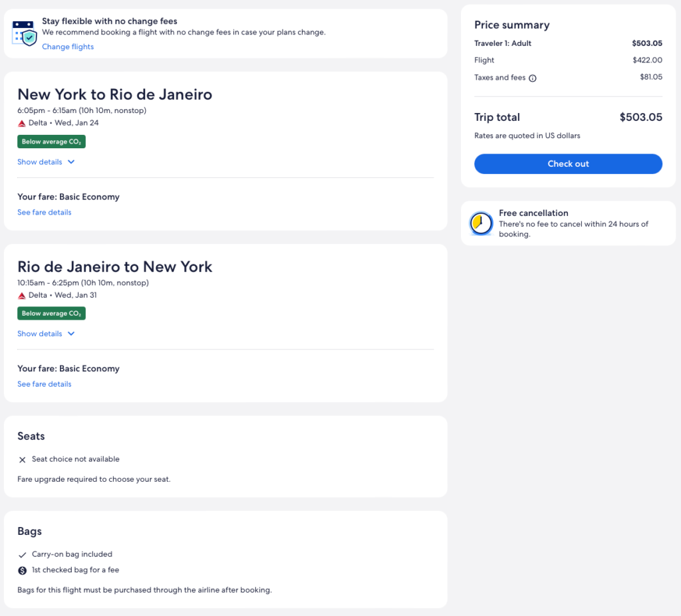
Task: Open the Change flights link
Action: tap(68, 47)
